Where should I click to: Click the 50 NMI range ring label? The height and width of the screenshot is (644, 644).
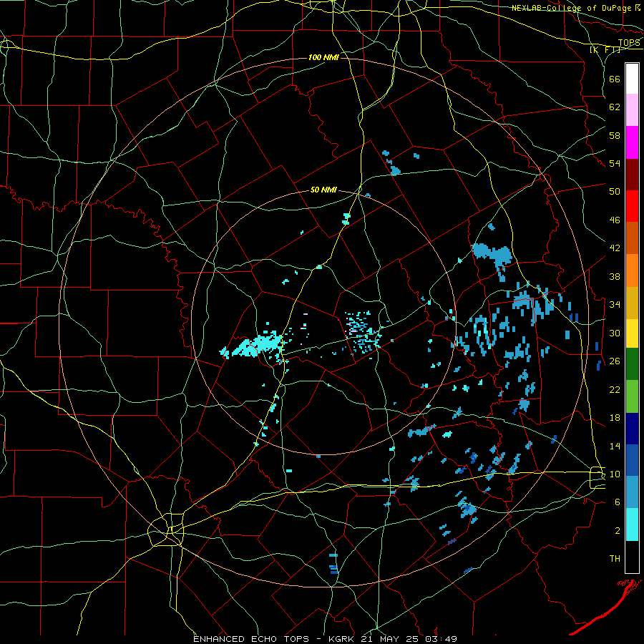323,190
